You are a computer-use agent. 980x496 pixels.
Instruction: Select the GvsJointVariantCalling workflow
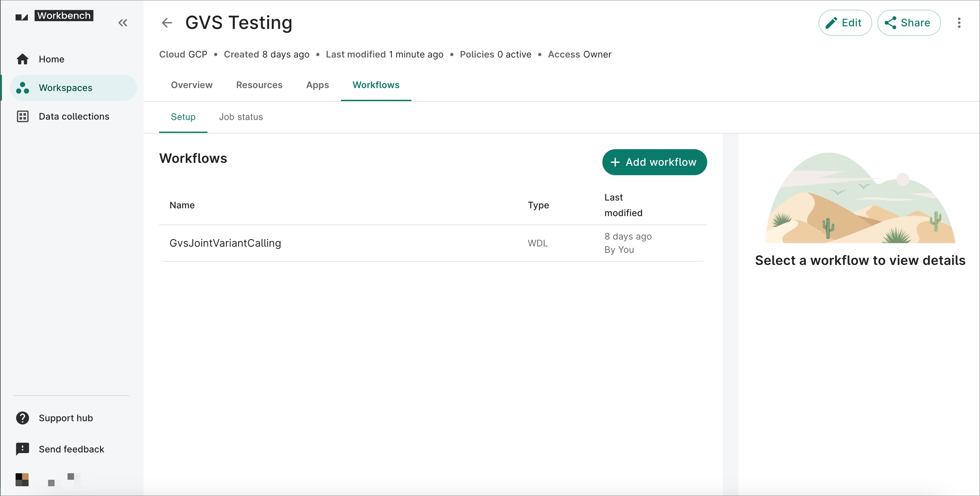tap(226, 242)
